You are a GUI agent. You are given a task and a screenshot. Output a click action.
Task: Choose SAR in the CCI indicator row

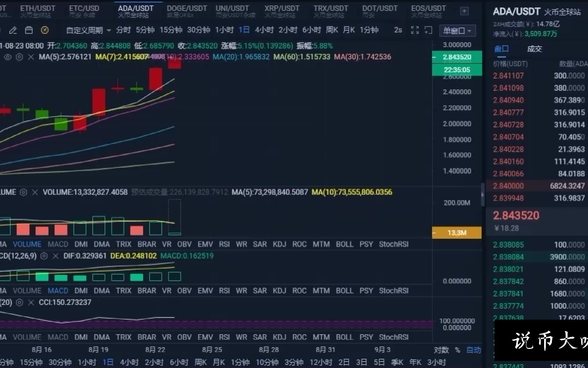coord(260,337)
